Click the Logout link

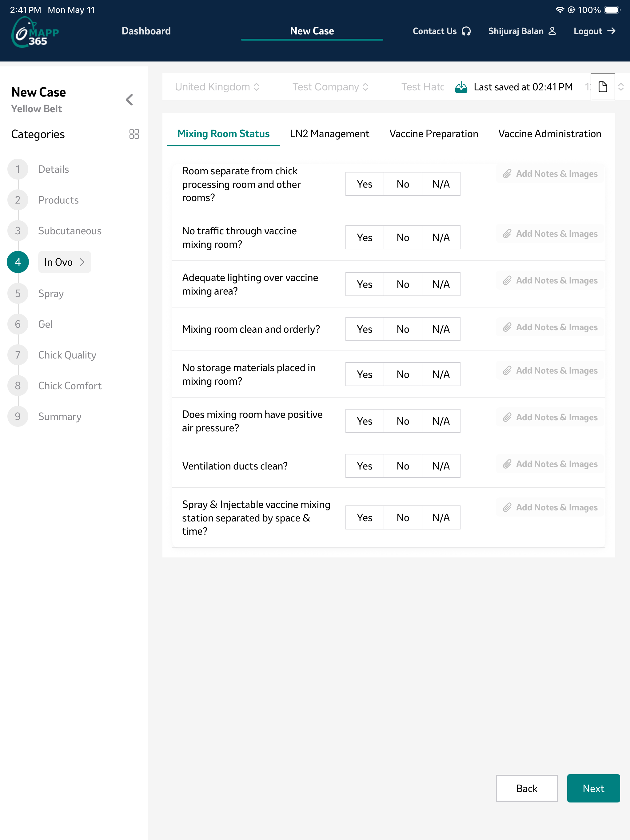tap(595, 31)
